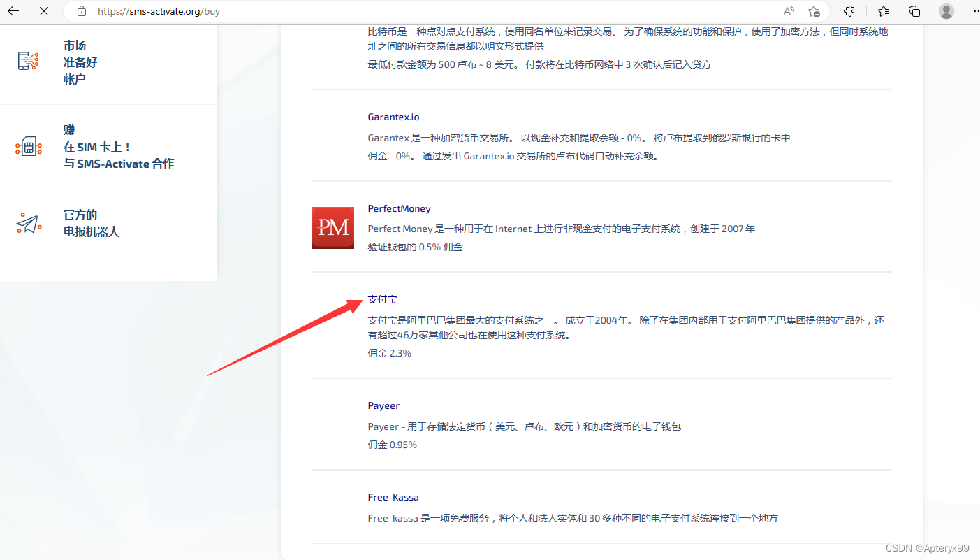Click the 佣金 2.3% text
The width and height of the screenshot is (980, 560).
(x=390, y=353)
